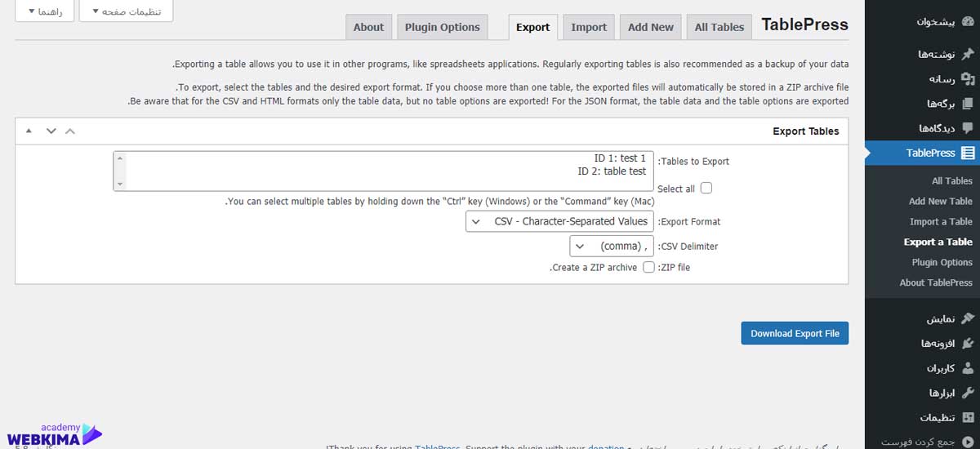Switch to the All Tables tab

[719, 27]
